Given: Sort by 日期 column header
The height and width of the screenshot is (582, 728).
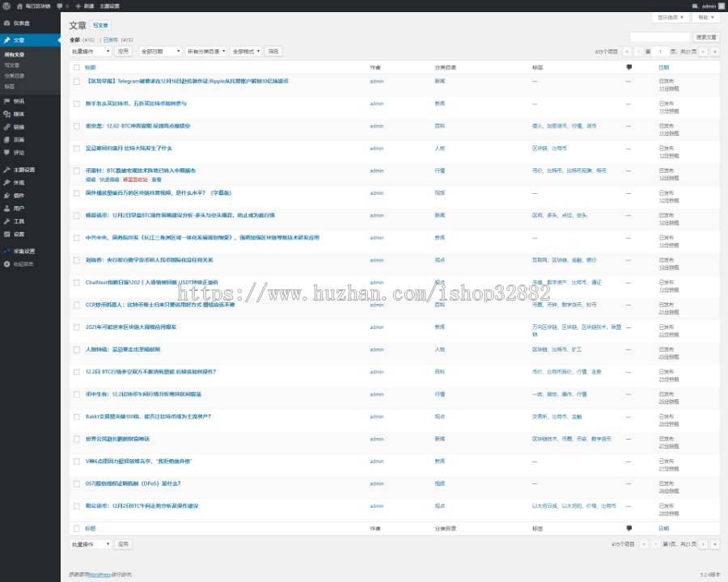Looking at the screenshot, I should pyautogui.click(x=664, y=68).
